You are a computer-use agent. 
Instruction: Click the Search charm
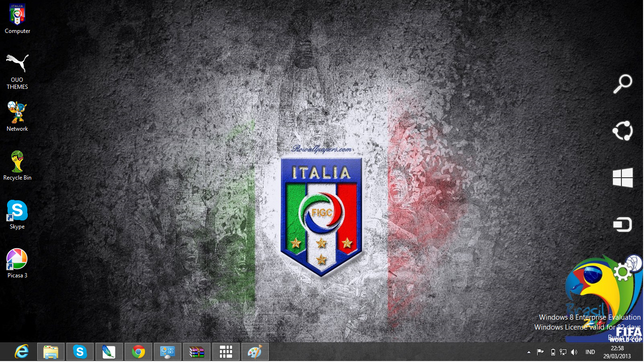pos(622,84)
